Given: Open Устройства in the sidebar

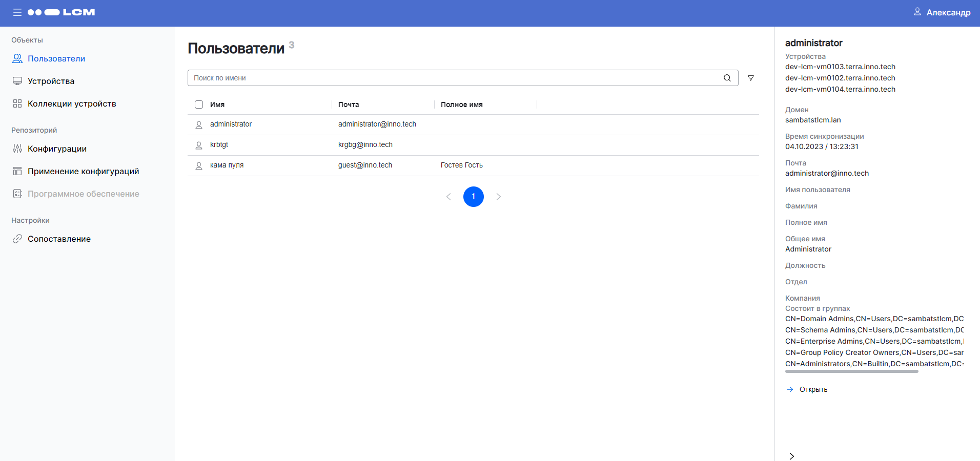Looking at the screenshot, I should pos(51,81).
